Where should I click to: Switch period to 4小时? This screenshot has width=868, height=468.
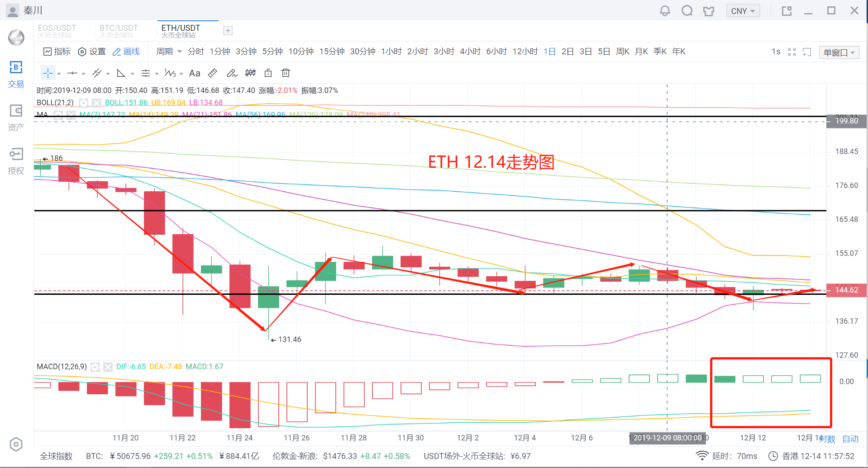coord(470,52)
